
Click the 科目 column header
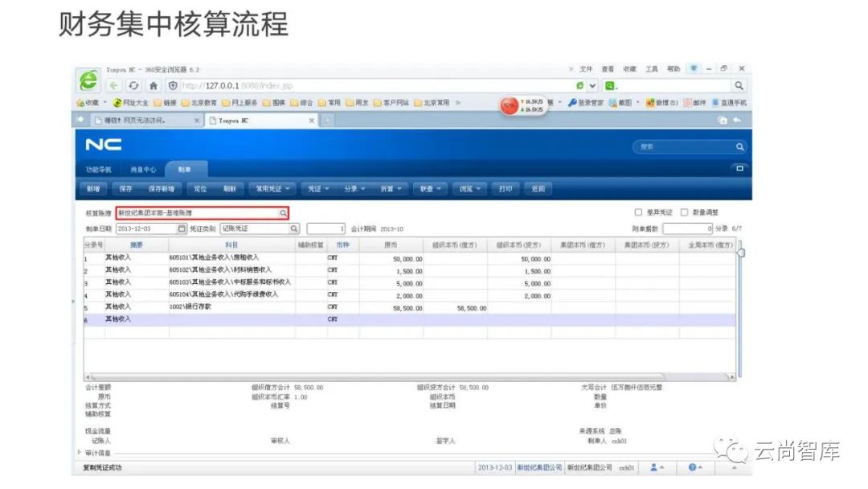tap(232, 244)
